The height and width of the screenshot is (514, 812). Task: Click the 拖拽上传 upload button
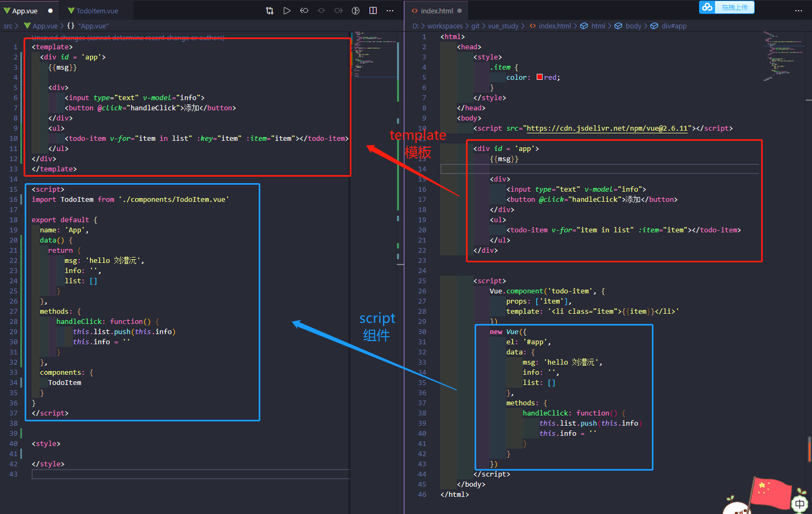tap(734, 7)
